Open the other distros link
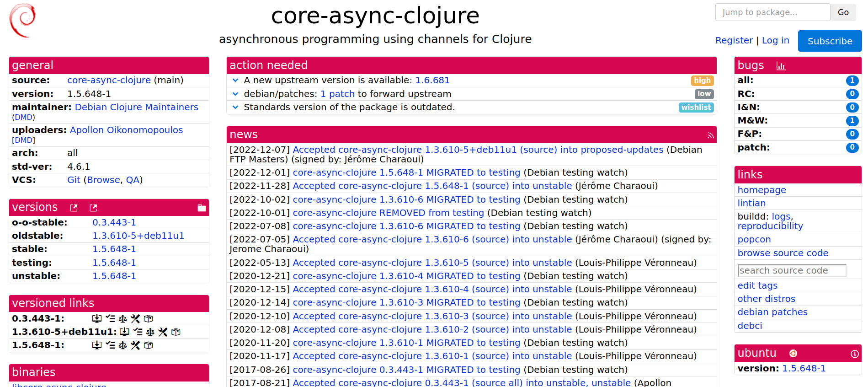Screen dimensions: 868x387 tap(766, 299)
